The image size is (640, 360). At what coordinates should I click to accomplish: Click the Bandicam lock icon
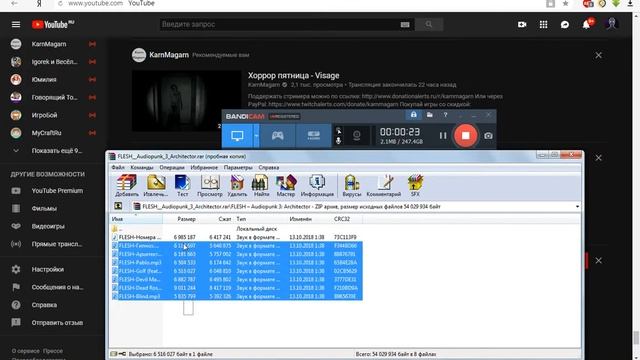point(413,116)
